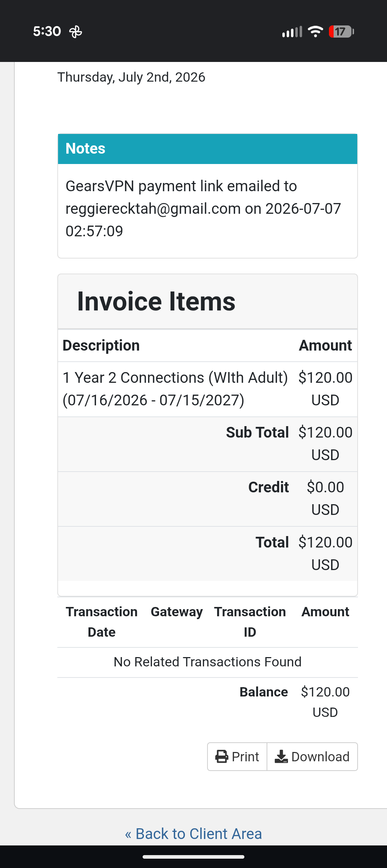The width and height of the screenshot is (387, 868).
Task: Tap the 1 Year 2 Connections line item
Action: pos(175,389)
